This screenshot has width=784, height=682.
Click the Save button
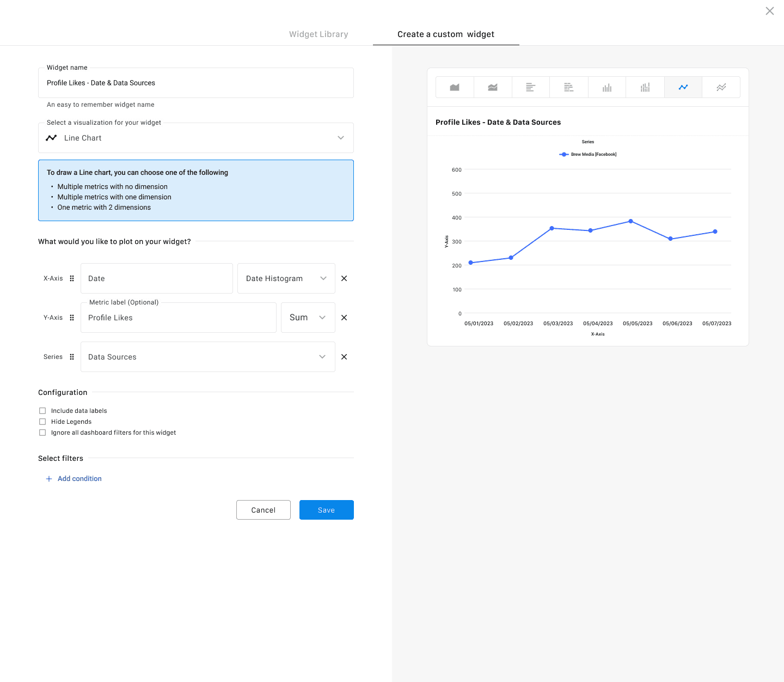327,510
